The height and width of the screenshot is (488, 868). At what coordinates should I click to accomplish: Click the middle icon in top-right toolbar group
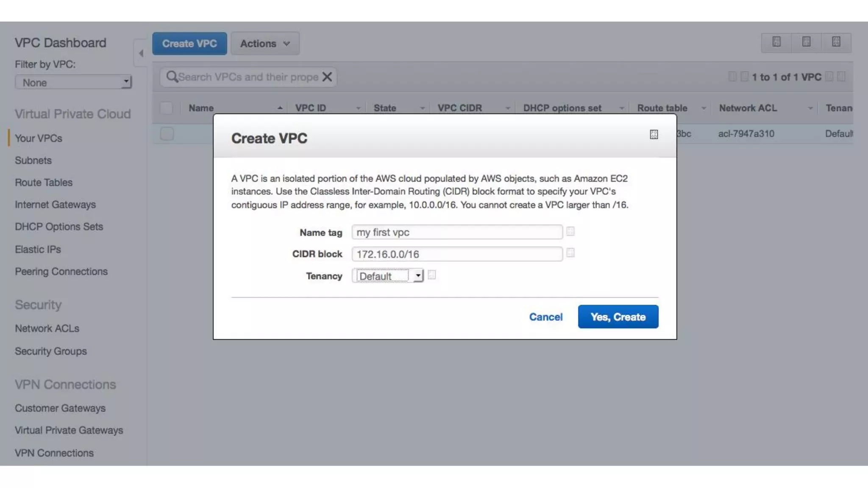click(806, 42)
